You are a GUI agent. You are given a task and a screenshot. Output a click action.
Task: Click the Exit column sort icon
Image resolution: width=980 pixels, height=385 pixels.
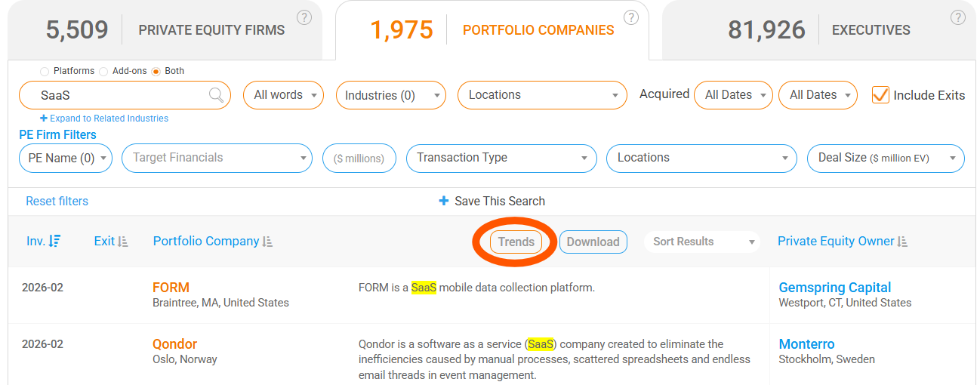(123, 242)
